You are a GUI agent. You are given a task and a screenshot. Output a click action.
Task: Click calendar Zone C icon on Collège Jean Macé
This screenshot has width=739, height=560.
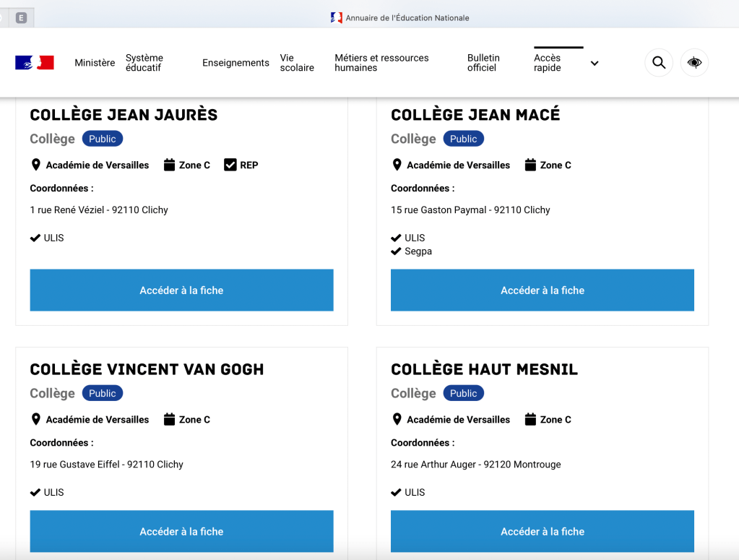(530, 165)
